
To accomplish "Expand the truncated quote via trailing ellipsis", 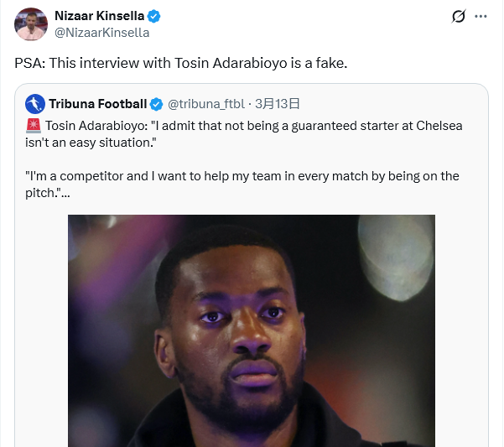I will pos(65,193).
